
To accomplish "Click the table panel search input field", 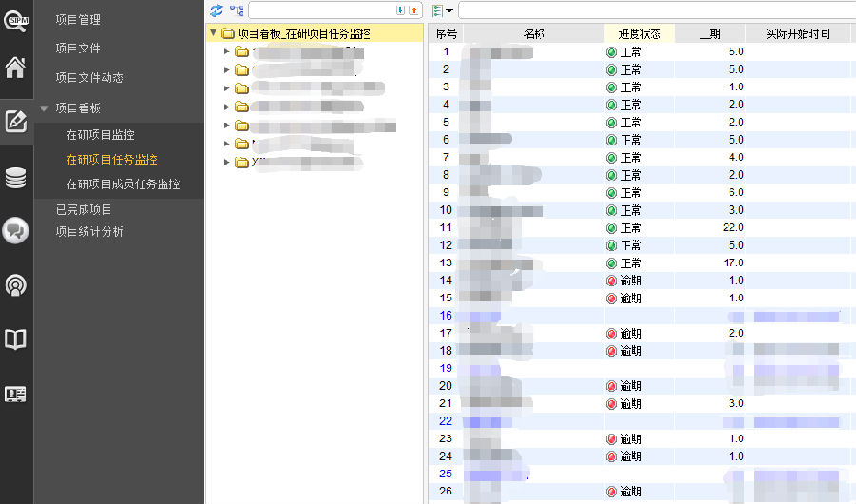I will click(657, 10).
